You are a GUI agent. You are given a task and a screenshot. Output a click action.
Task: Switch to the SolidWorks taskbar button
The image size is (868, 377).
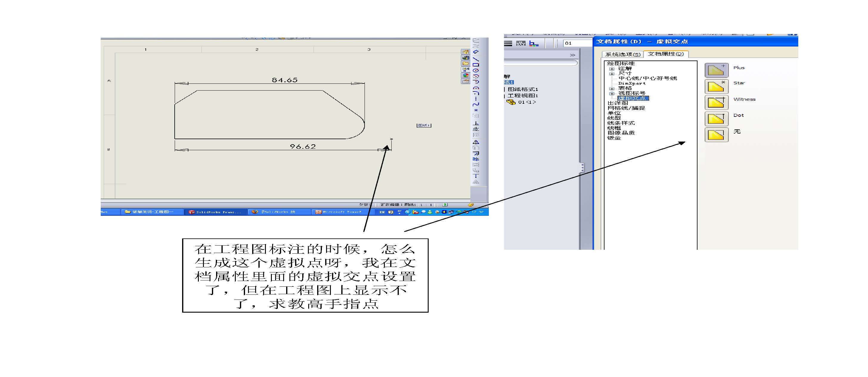click(x=216, y=212)
